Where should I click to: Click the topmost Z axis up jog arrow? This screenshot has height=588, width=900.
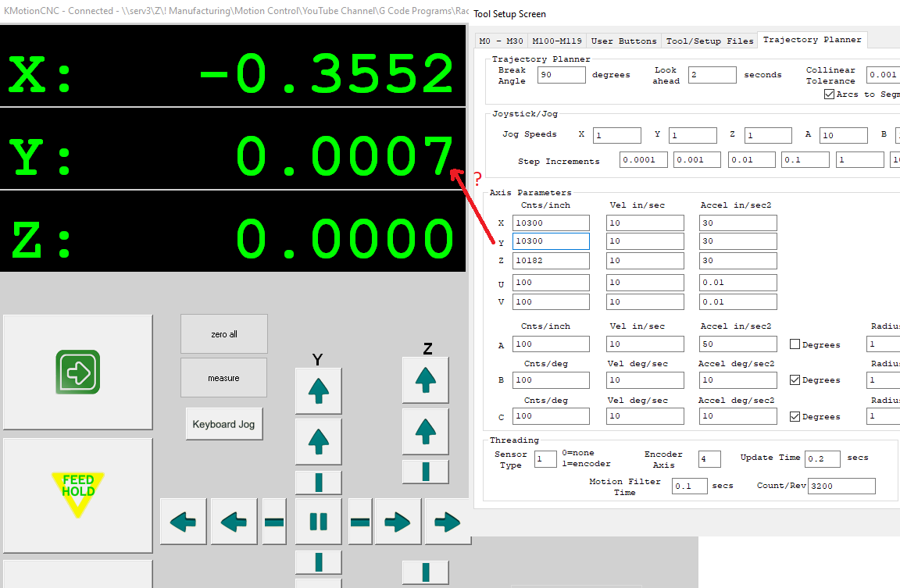[x=425, y=380]
